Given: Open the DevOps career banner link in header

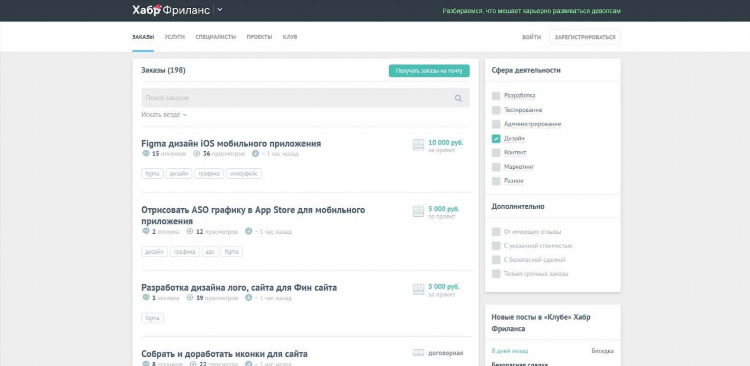Looking at the screenshot, I should click(x=531, y=11).
